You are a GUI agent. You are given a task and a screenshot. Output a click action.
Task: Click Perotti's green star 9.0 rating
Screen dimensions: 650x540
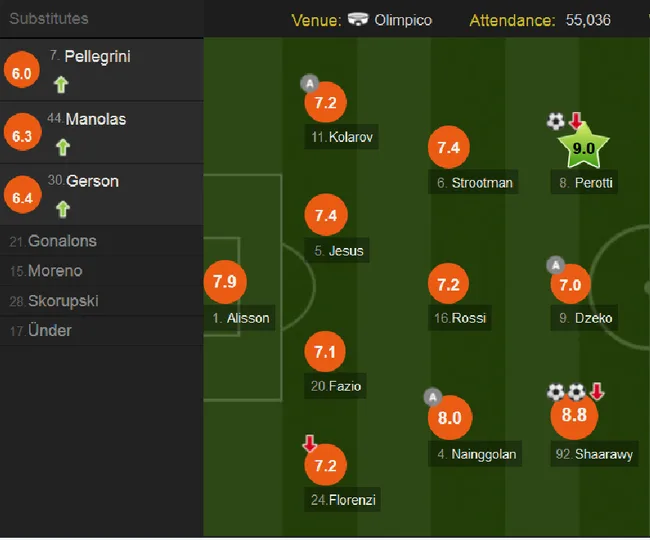click(584, 147)
